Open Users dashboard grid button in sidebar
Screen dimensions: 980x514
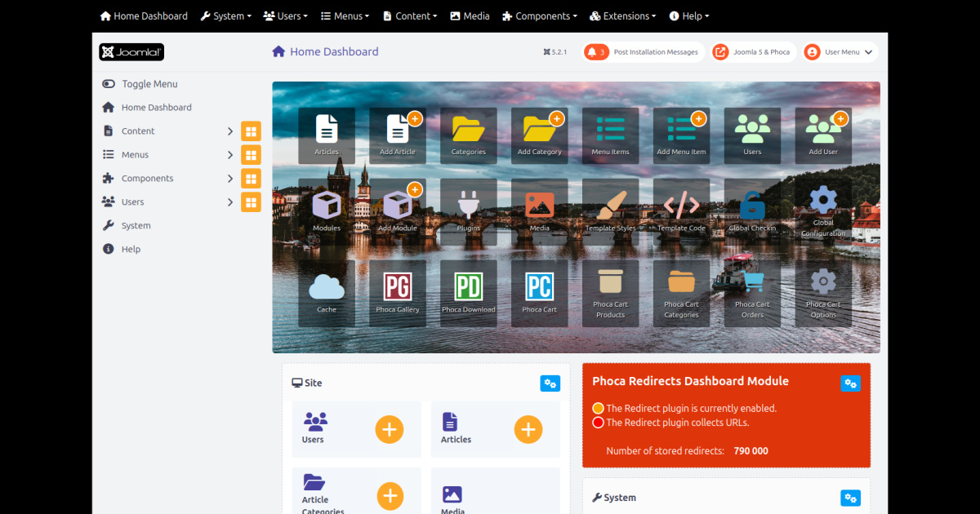click(251, 202)
